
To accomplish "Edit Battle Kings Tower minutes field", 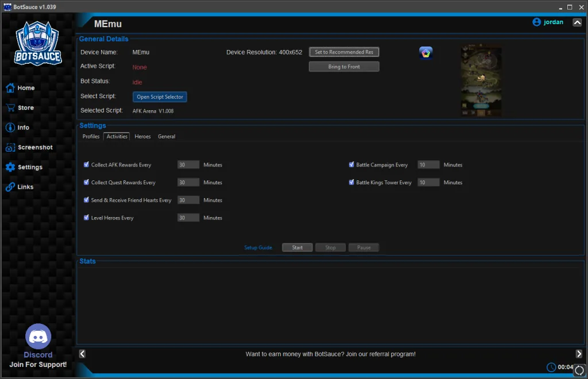I will (x=428, y=182).
